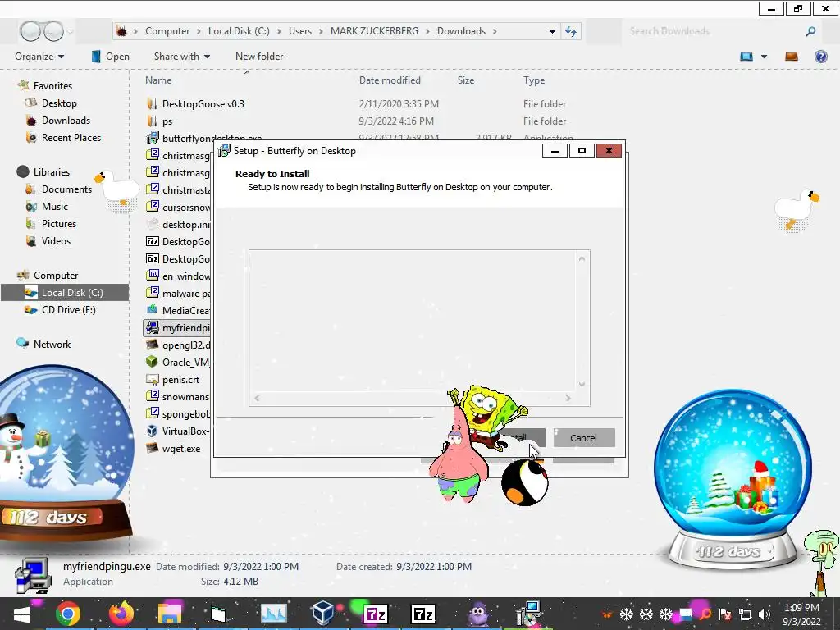
Task: Expand the arrow after Downloads breadcrumb
Action: [x=495, y=32]
